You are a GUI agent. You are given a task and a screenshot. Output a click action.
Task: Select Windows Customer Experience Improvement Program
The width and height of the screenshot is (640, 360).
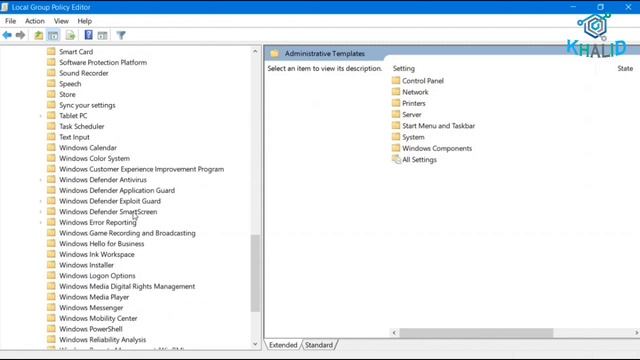141,169
